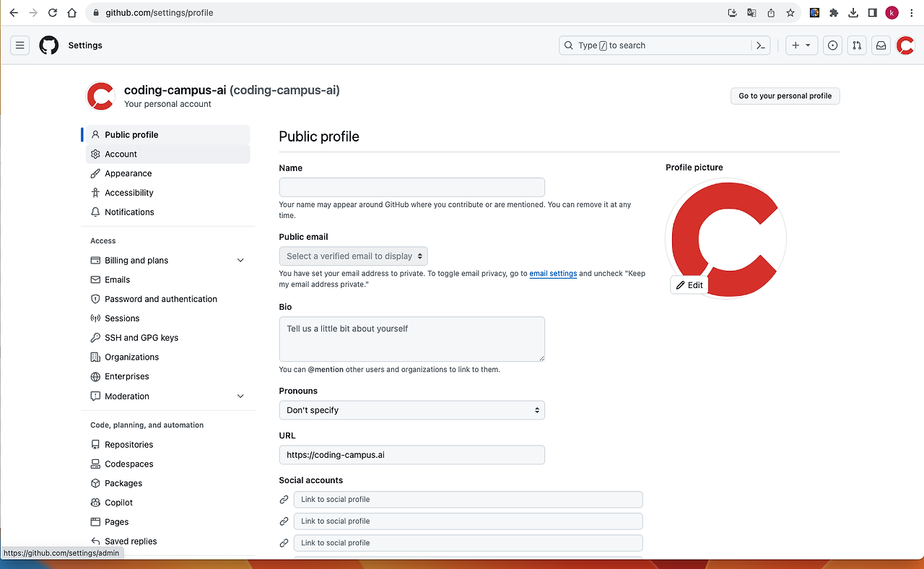The height and width of the screenshot is (569, 924).
Task: Go to the browser home icon
Action: pyautogui.click(x=71, y=13)
